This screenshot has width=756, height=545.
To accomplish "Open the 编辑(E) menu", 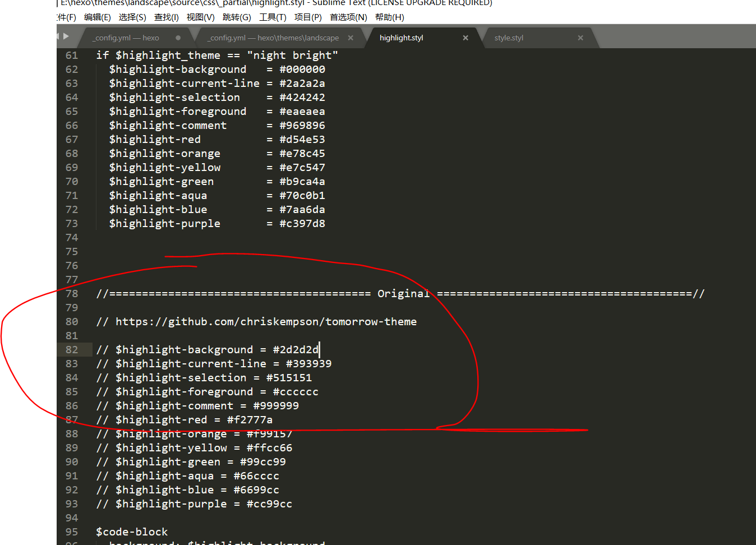I will point(98,17).
